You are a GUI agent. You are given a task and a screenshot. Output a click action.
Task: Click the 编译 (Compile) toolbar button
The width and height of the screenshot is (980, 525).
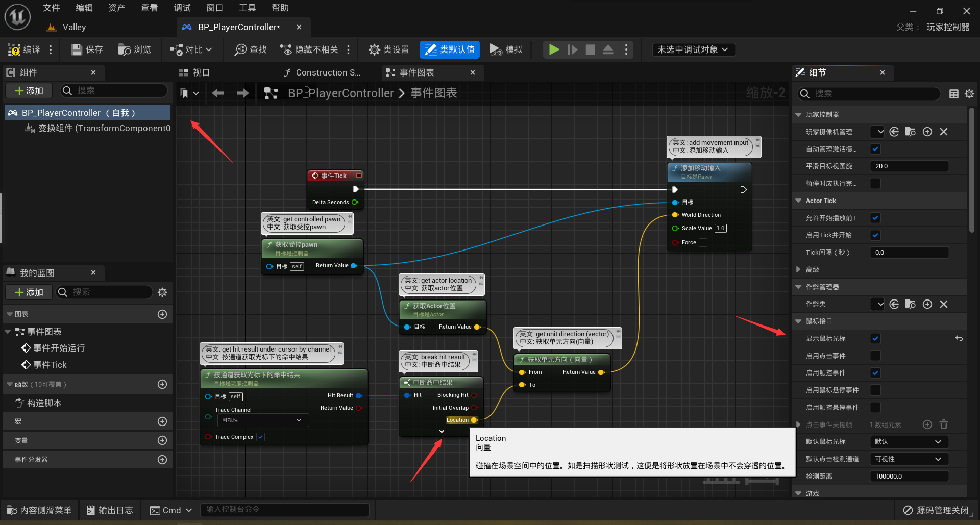click(24, 49)
